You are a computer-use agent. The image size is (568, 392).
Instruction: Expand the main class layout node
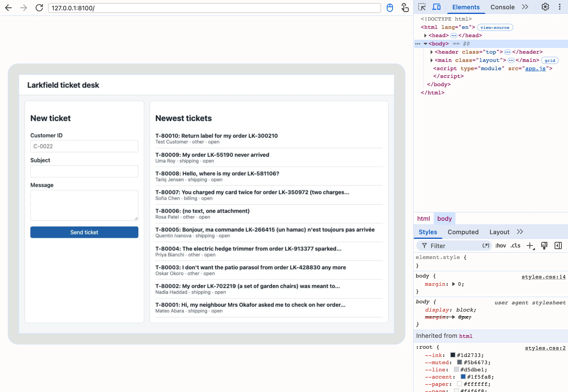(x=431, y=60)
